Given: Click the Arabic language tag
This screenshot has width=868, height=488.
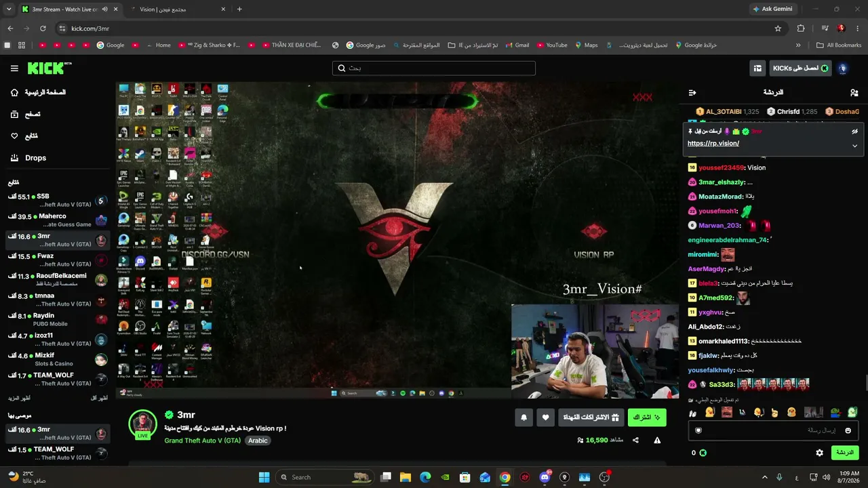Looking at the screenshot, I should click(x=258, y=441).
